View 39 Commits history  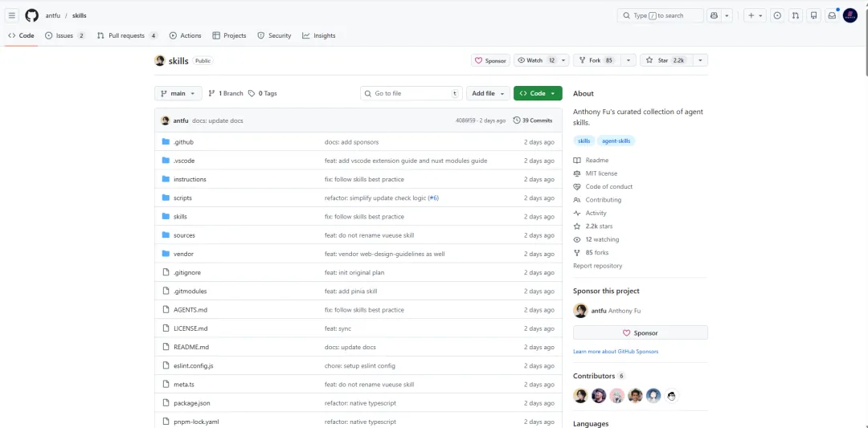(x=533, y=120)
